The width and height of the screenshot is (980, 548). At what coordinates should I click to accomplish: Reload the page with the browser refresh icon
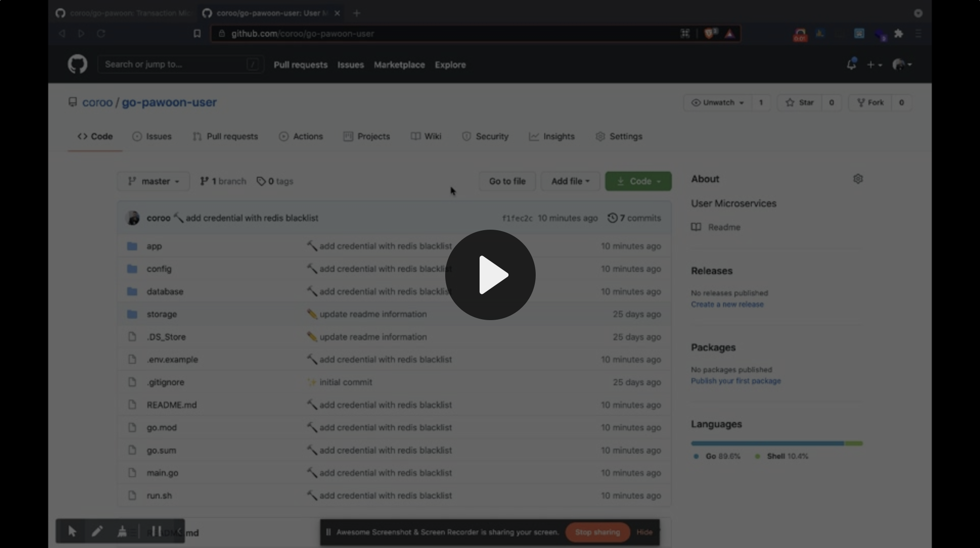pos(101,33)
